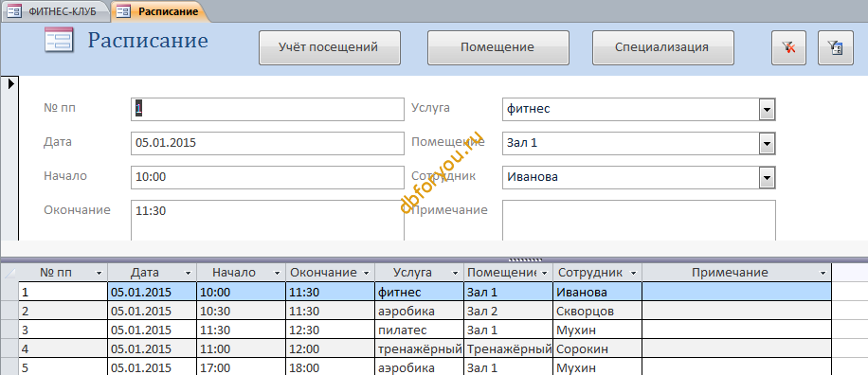The width and height of the screenshot is (868, 375).
Task: Select row selector of record 2
Action: tap(10, 311)
